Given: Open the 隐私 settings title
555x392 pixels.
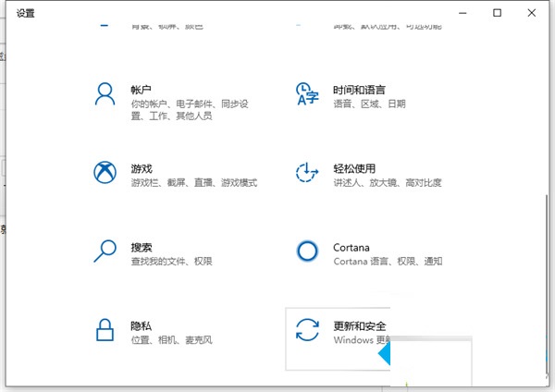Looking at the screenshot, I should pyautogui.click(x=141, y=325).
